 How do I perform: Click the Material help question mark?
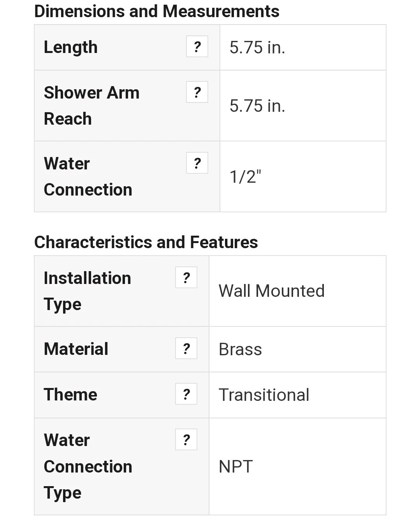(x=186, y=349)
